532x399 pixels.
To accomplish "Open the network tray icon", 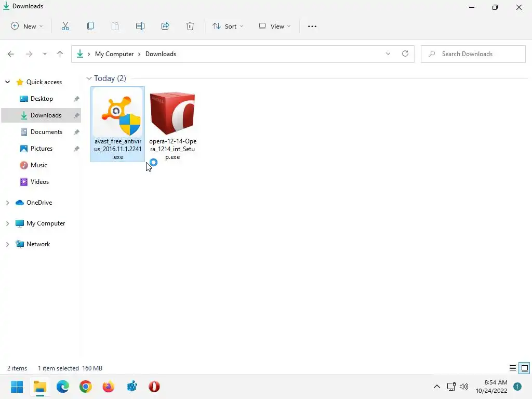I will 451,387.
